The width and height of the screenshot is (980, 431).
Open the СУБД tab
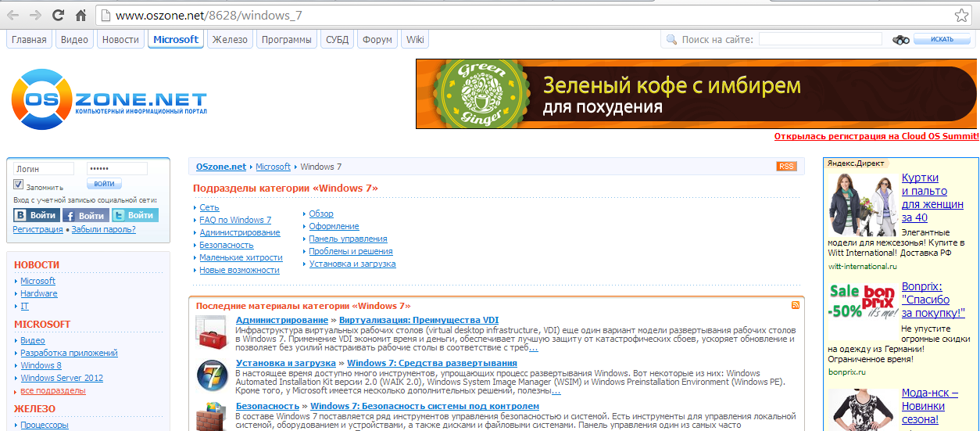tap(337, 39)
